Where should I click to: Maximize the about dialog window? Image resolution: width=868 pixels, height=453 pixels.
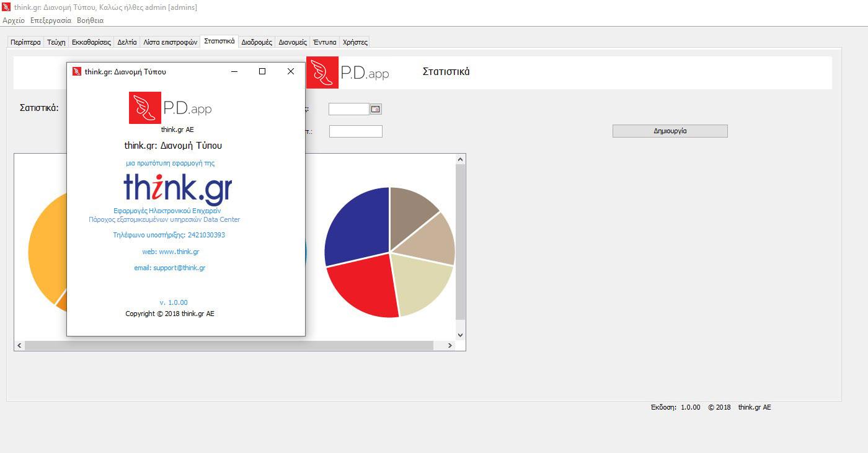tap(262, 72)
